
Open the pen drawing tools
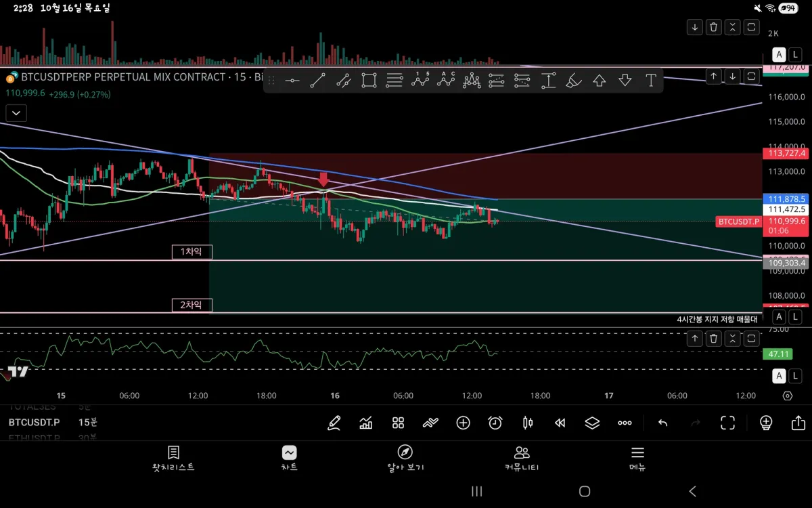[x=334, y=423]
